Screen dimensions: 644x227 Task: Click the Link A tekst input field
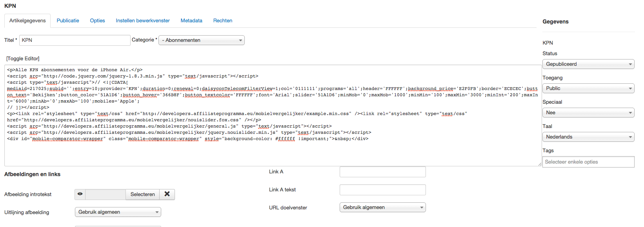[x=383, y=190]
